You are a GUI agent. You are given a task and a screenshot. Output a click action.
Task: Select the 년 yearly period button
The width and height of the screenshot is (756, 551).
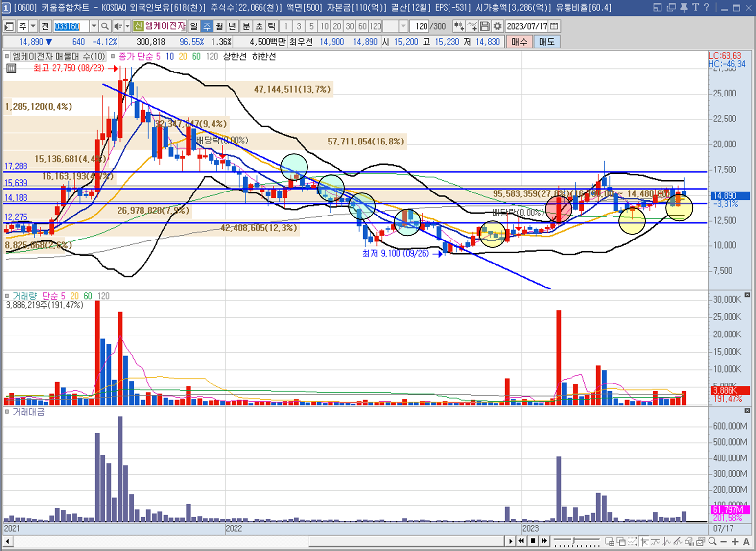232,26
